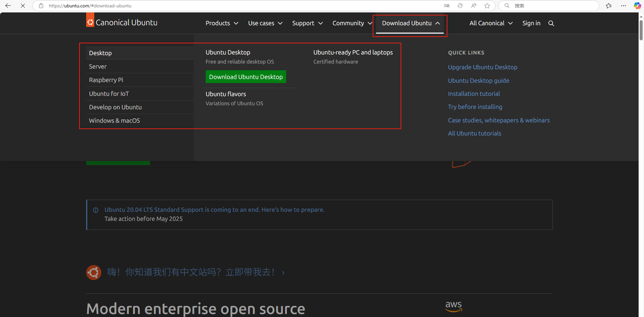Viewport: 644px width, 317px height.
Task: Open the Ubuntu flavors link
Action: 226,94
